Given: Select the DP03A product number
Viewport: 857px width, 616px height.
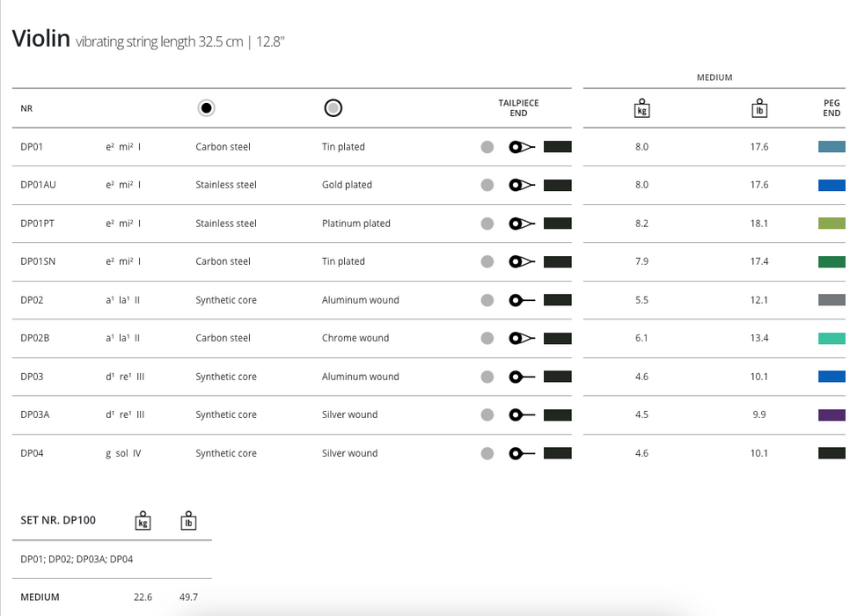Looking at the screenshot, I should [35, 414].
